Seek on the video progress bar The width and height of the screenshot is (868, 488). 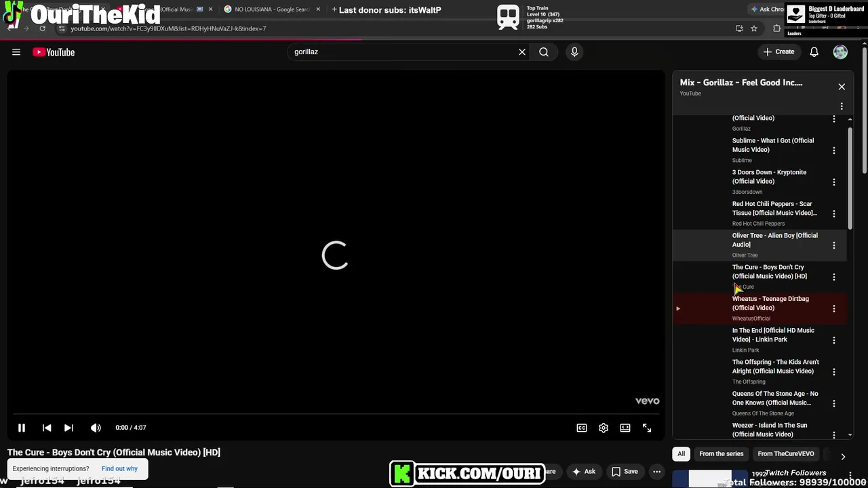(x=336, y=413)
